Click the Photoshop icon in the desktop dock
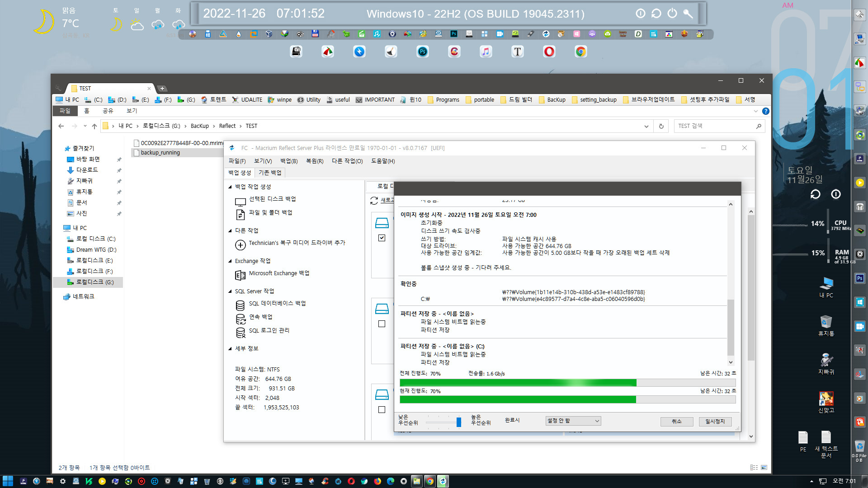This screenshot has height=488, width=868. point(423,52)
